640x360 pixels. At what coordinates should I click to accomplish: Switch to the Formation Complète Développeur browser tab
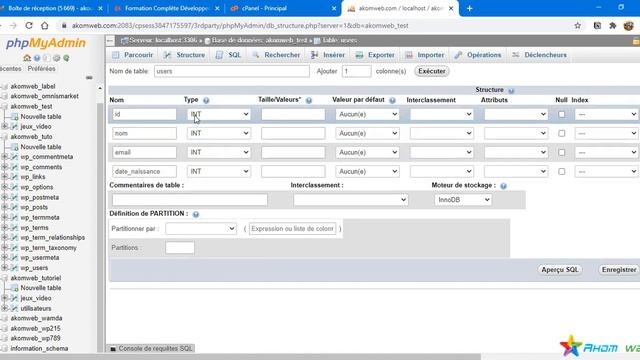[x=167, y=8]
